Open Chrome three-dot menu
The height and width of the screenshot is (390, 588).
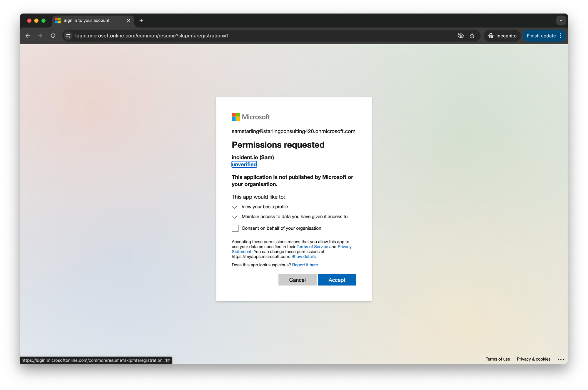pyautogui.click(x=561, y=36)
